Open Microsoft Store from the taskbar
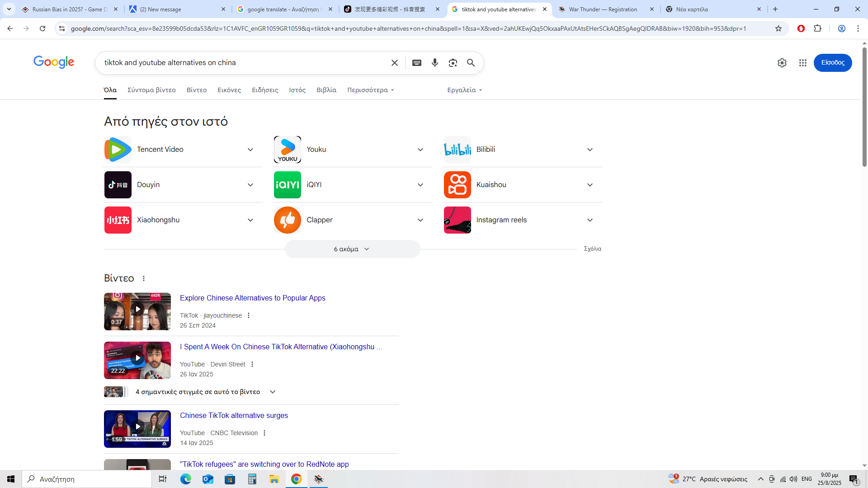The height and width of the screenshot is (488, 868). pos(230,479)
